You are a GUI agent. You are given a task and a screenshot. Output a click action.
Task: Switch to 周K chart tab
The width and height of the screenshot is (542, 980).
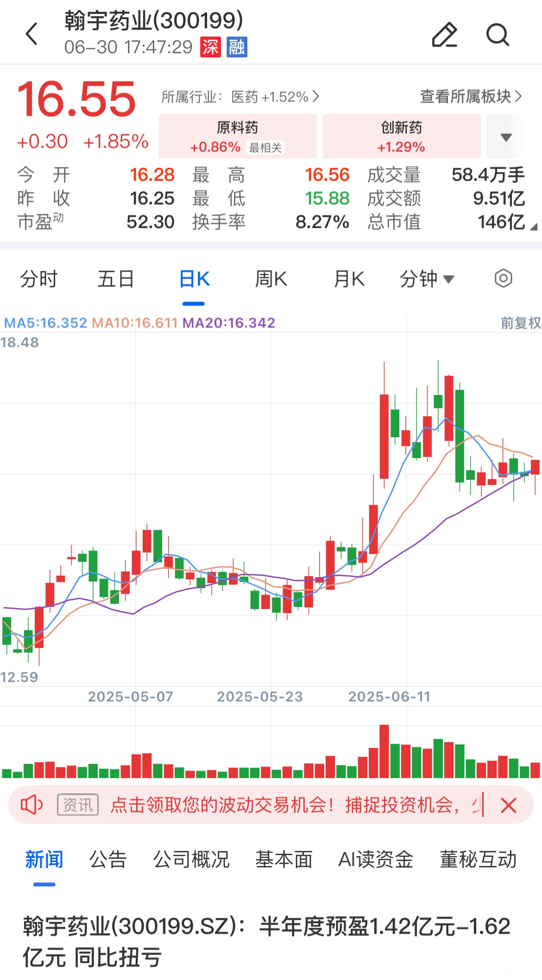coord(271,279)
